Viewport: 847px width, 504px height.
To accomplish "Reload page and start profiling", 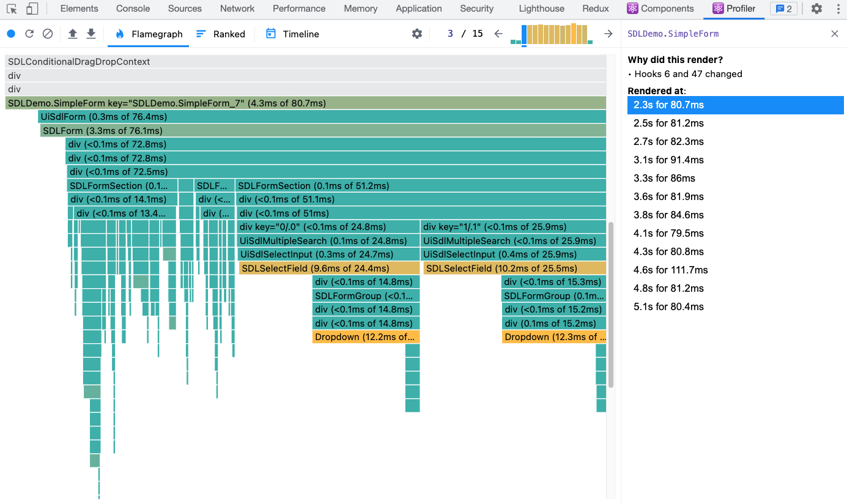I will (x=29, y=34).
